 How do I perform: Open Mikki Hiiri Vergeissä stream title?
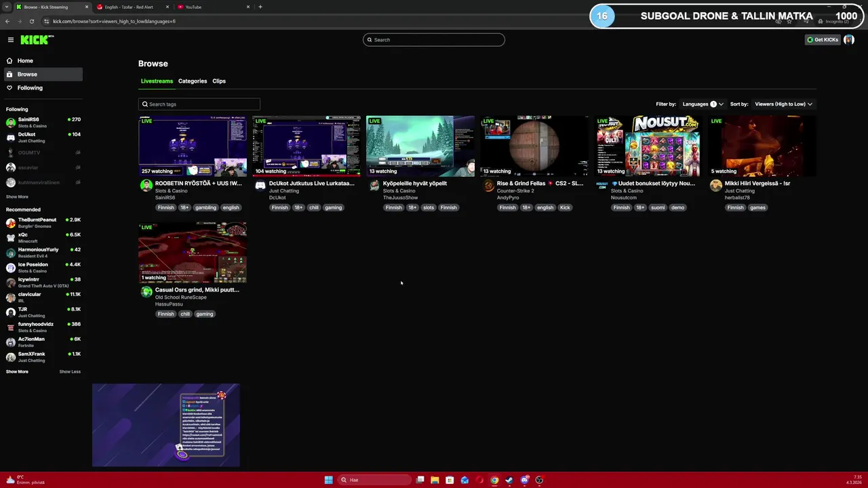(757, 183)
